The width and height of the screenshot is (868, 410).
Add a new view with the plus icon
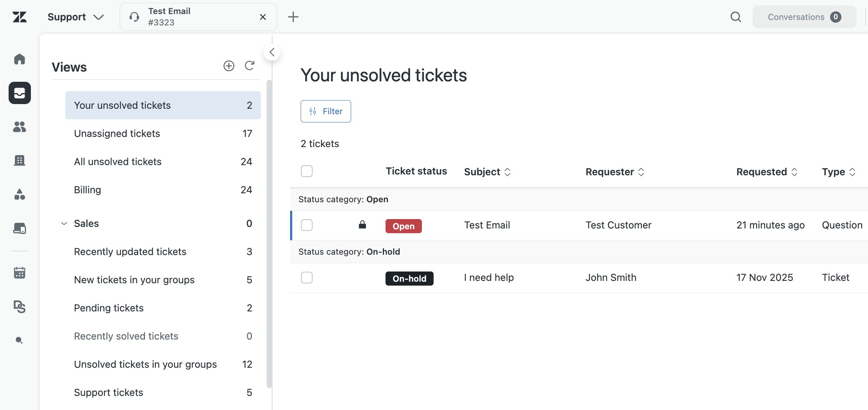[x=229, y=66]
